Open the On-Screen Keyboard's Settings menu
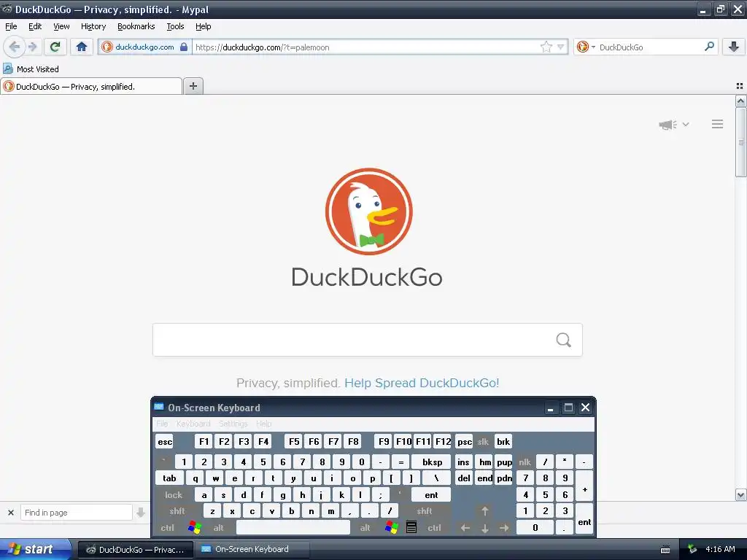This screenshot has height=560, width=747. (233, 424)
